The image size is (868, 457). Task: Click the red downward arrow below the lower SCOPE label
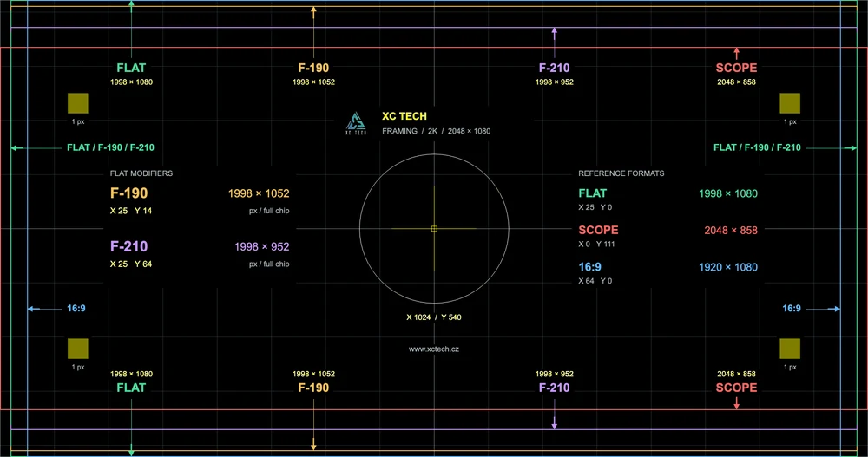(736, 405)
